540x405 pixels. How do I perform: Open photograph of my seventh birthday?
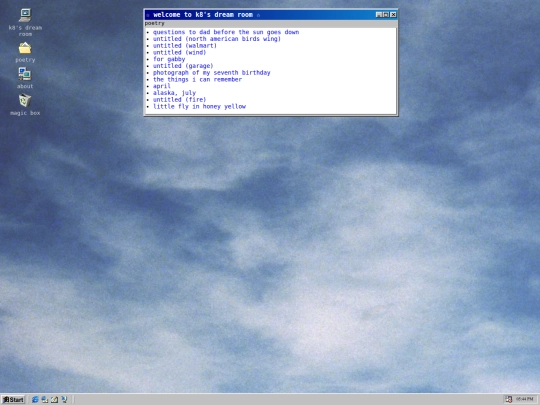tap(212, 73)
